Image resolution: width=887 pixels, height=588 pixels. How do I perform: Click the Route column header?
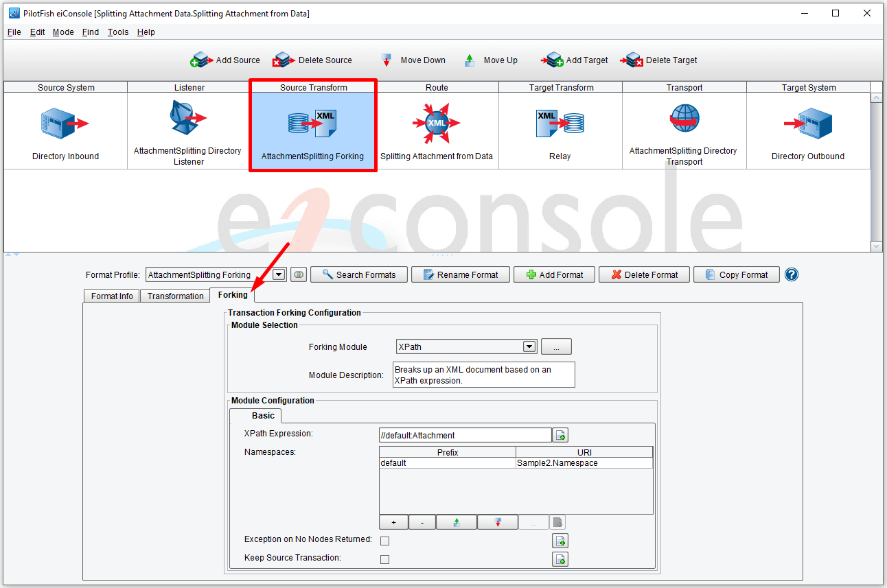437,87
